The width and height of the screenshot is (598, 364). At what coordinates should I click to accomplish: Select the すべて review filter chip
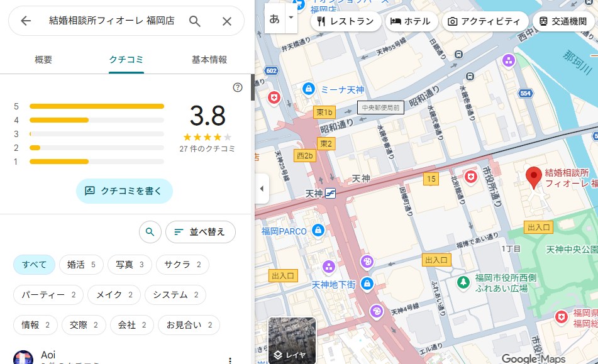(34, 265)
